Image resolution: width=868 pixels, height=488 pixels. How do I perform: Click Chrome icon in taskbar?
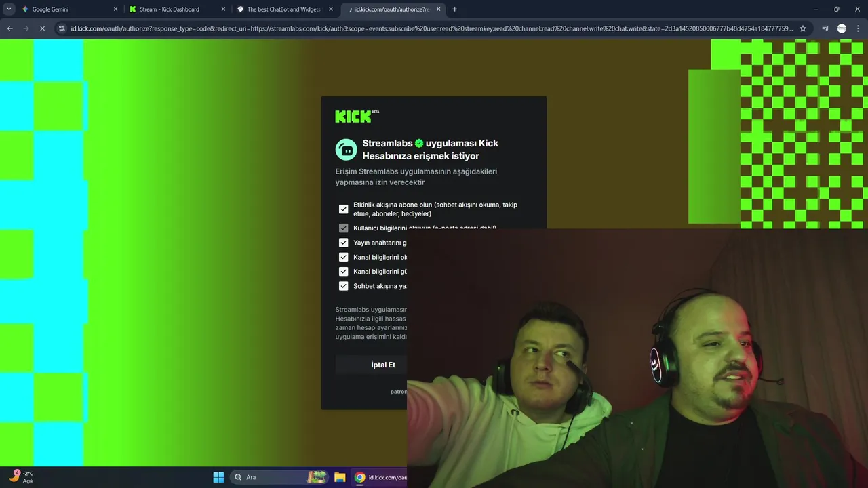click(360, 477)
